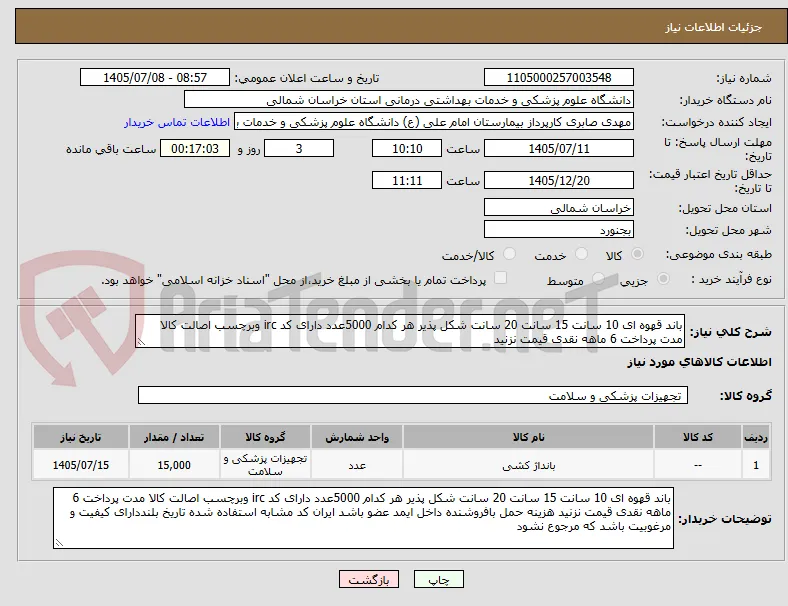
Task: Click the remaining days field showing 3
Action: [x=299, y=148]
